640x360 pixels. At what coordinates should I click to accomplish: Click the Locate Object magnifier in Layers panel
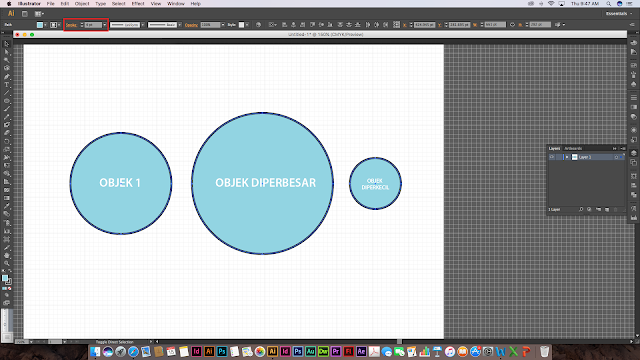coord(581,209)
